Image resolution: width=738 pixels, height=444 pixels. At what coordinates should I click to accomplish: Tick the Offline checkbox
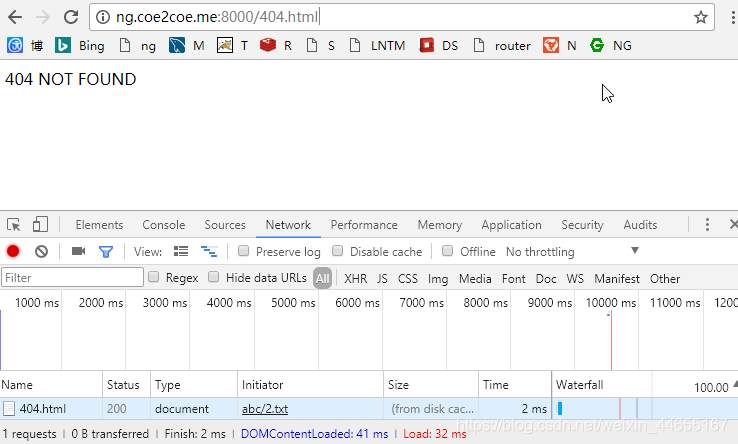pos(448,250)
